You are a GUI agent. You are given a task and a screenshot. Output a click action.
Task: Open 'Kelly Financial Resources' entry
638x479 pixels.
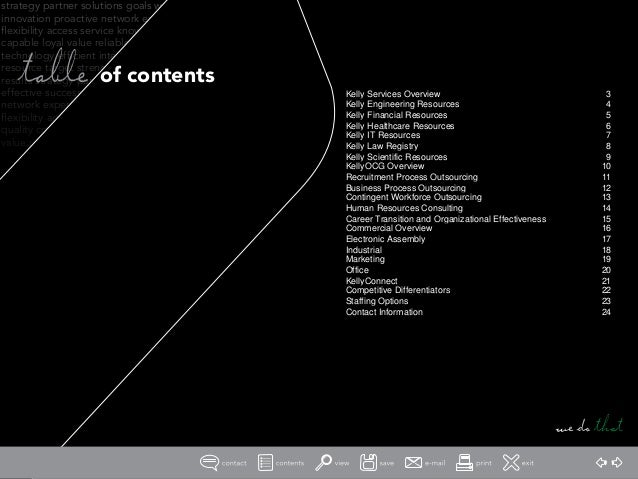(x=396, y=115)
